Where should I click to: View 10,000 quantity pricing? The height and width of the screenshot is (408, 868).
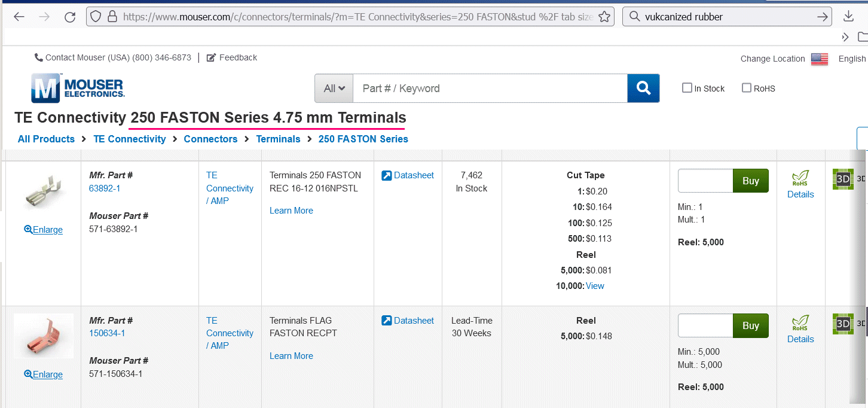click(595, 286)
